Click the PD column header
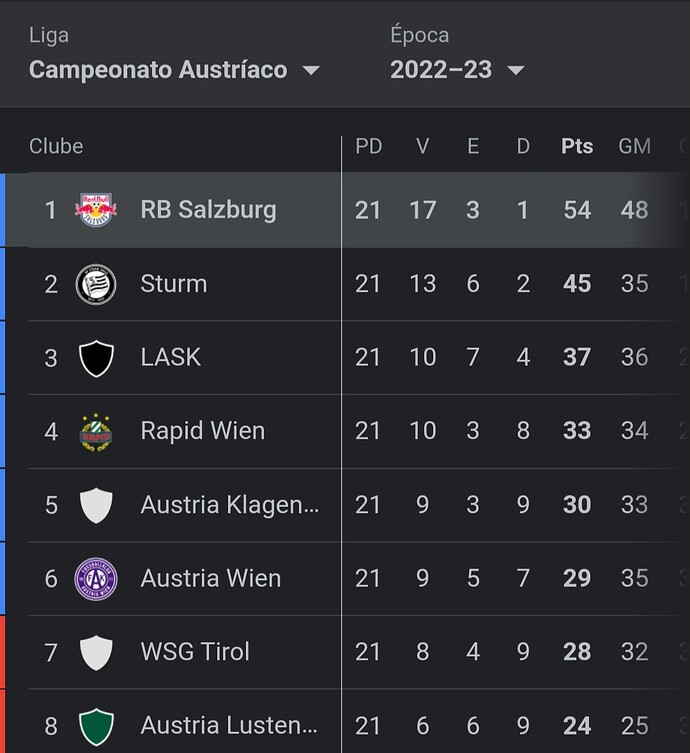690x753 pixels. 368,146
